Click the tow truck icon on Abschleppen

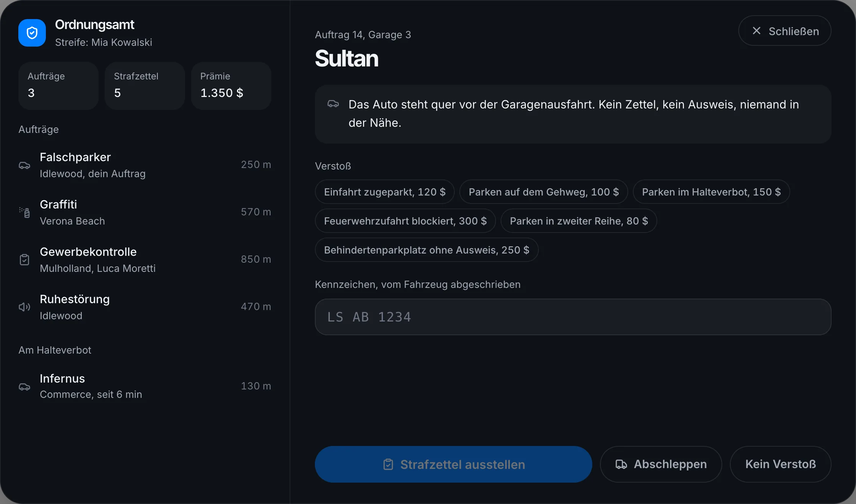pos(621,464)
